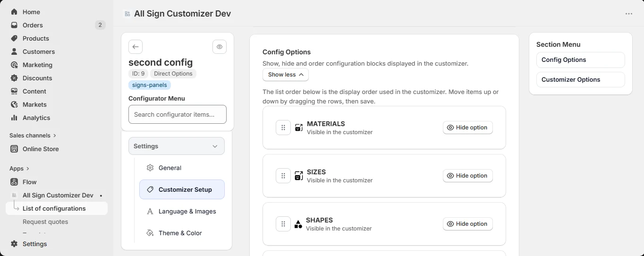Image resolution: width=644 pixels, height=256 pixels.
Task: Click the back arrow button above second config
Action: [136, 47]
